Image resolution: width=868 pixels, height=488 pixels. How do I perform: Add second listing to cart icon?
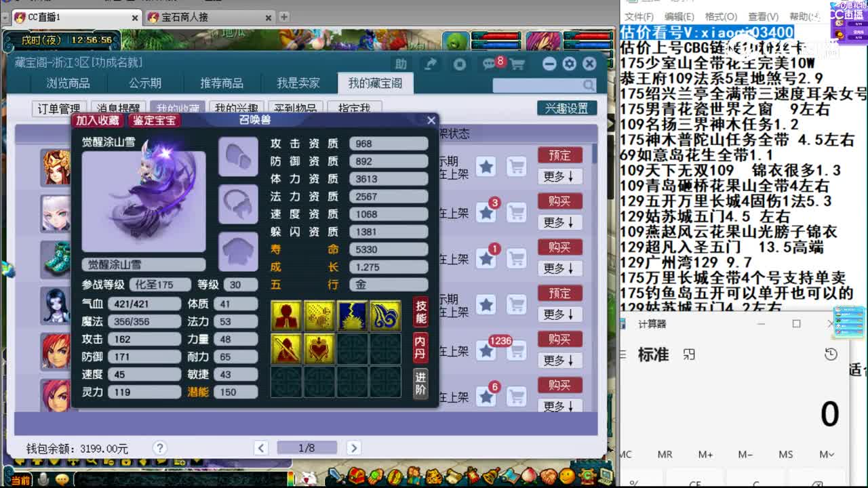click(517, 212)
